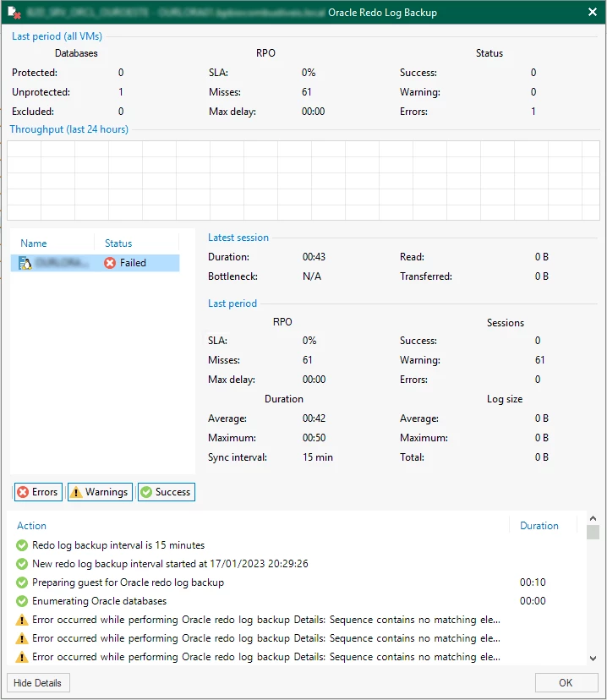The width and height of the screenshot is (607, 700).
Task: Click the red Failed status icon
Action: [x=110, y=263]
